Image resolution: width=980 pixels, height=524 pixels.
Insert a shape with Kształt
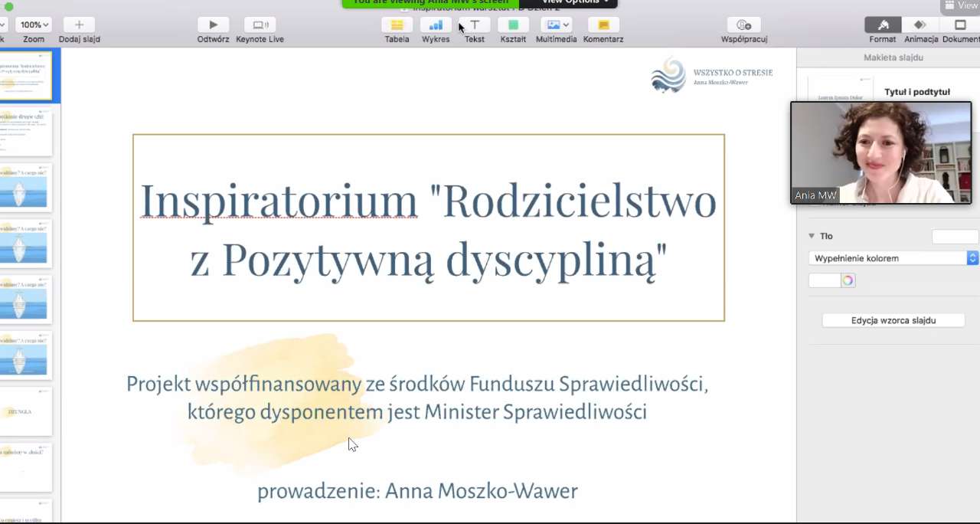tap(513, 25)
